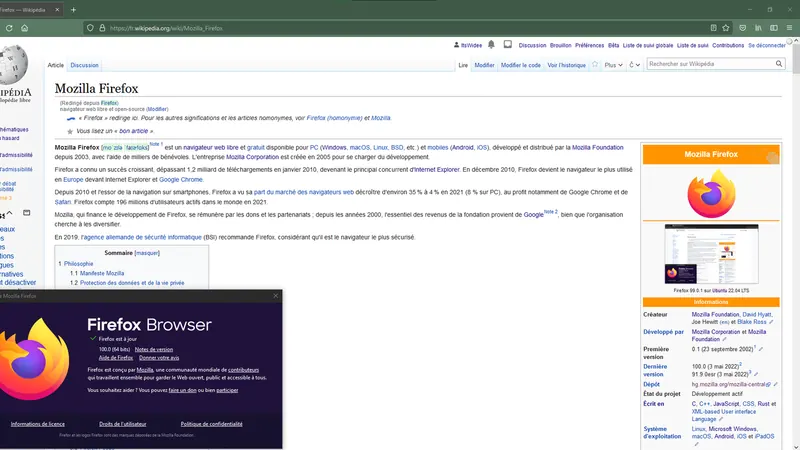Close the About Mozilla Firefox dialog
The width and height of the screenshot is (800, 450).
pyautogui.click(x=276, y=295)
